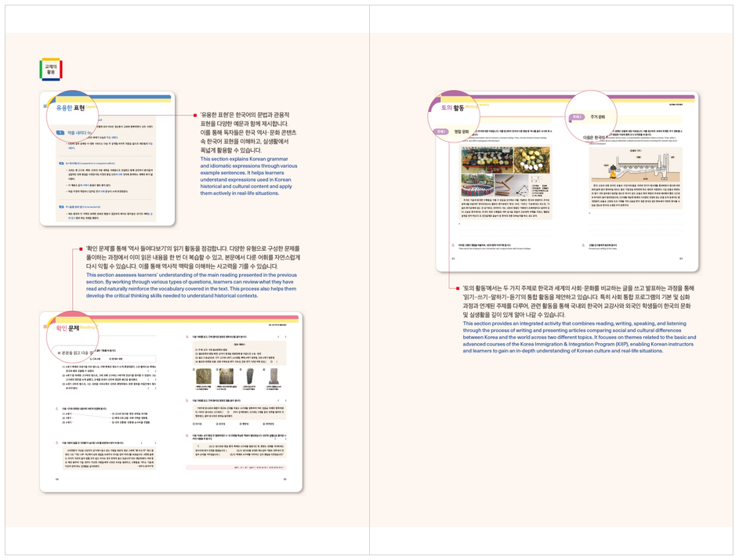Click the "막을 내리다" numbered entry
Screen dimensions: 739x560
75,133
